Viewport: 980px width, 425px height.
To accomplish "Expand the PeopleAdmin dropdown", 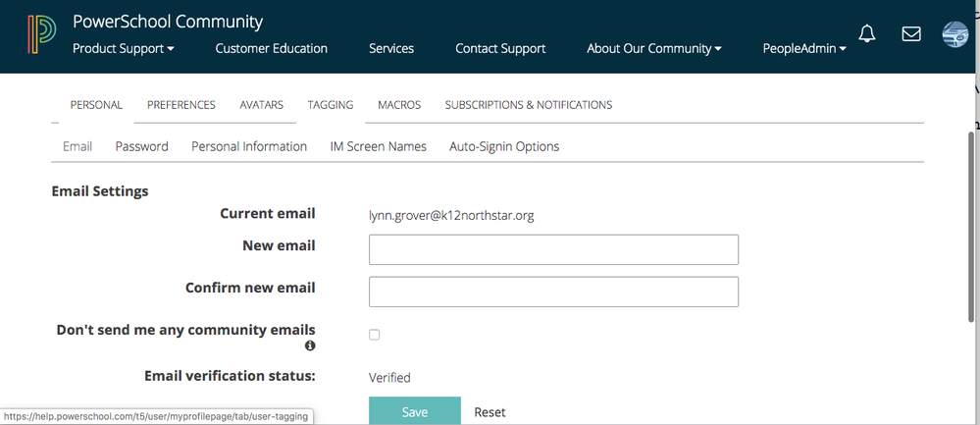I will (x=805, y=48).
